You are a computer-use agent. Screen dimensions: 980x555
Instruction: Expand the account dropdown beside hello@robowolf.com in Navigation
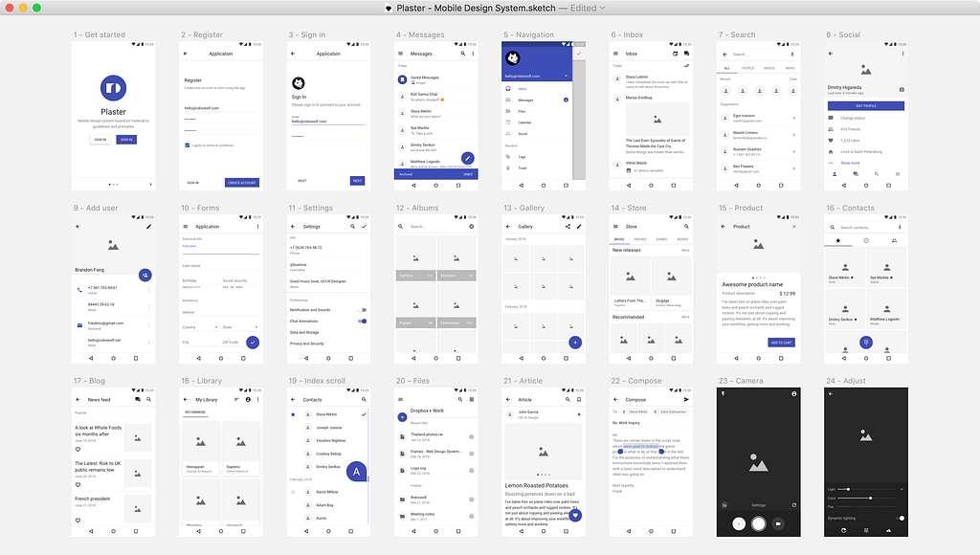point(567,77)
